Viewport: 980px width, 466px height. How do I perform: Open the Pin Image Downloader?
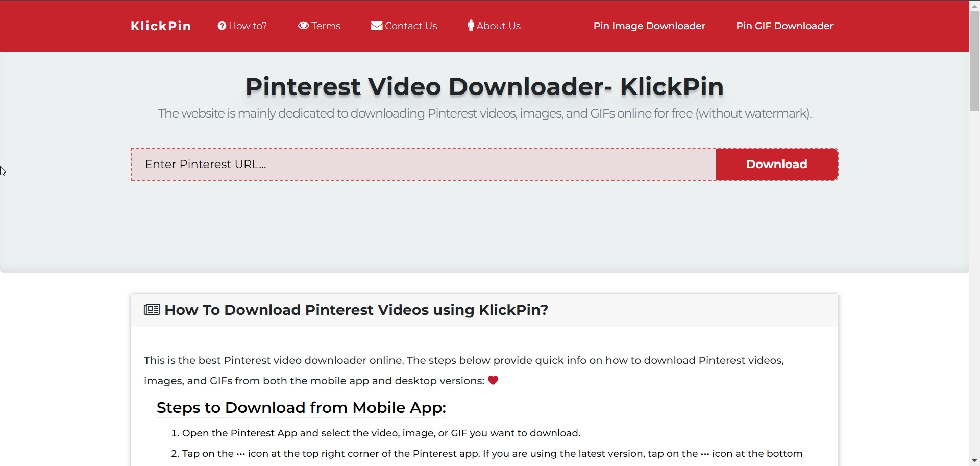pos(649,25)
